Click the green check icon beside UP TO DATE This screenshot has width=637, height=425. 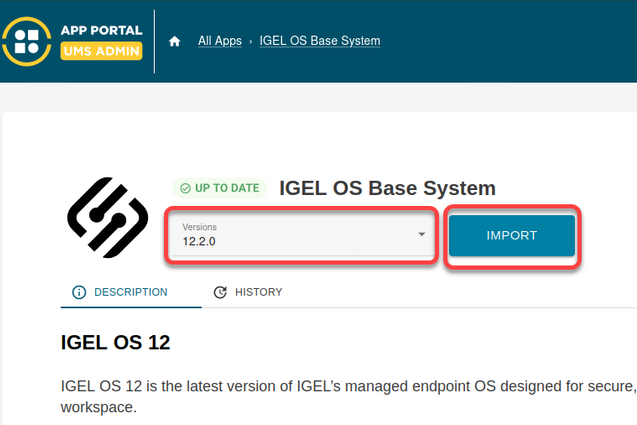185,188
